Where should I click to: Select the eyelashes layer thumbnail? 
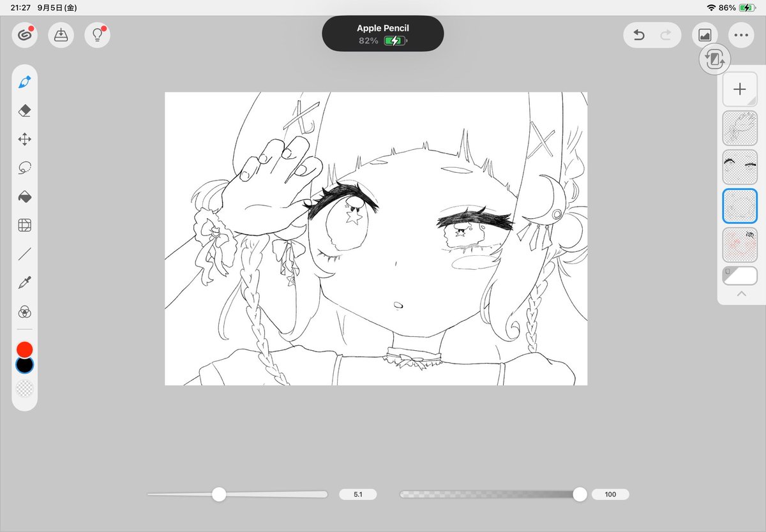click(740, 167)
